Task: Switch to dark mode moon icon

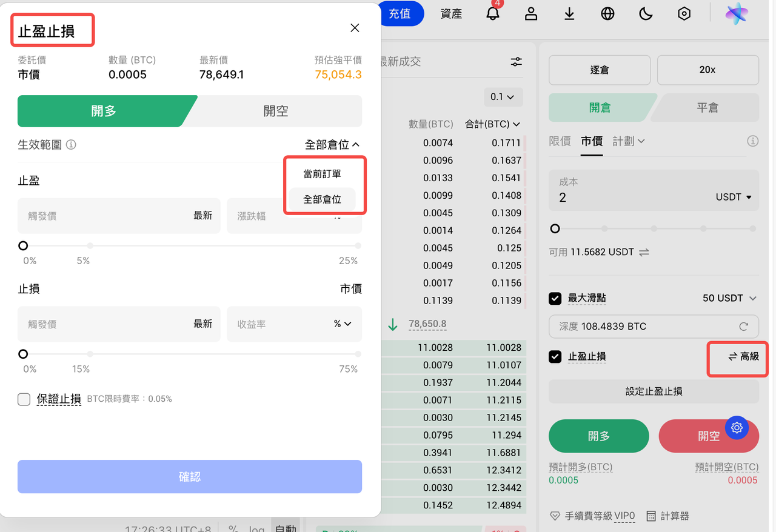Action: [x=646, y=14]
